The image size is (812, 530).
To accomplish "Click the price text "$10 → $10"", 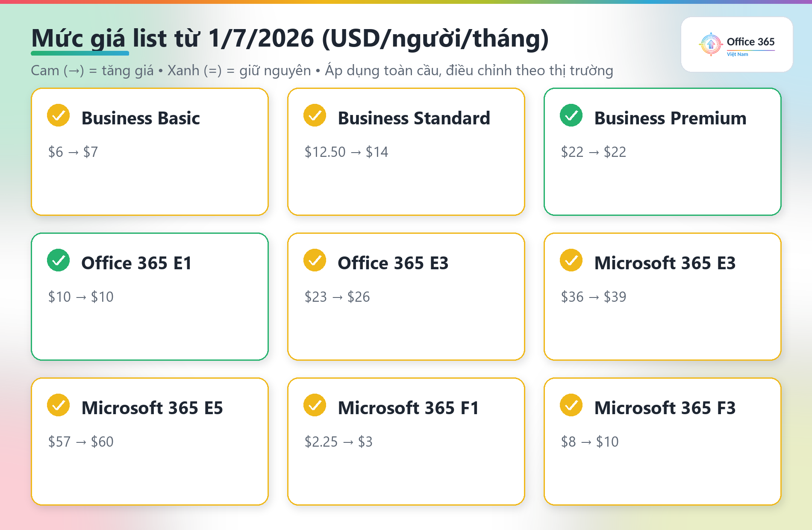I will click(81, 297).
